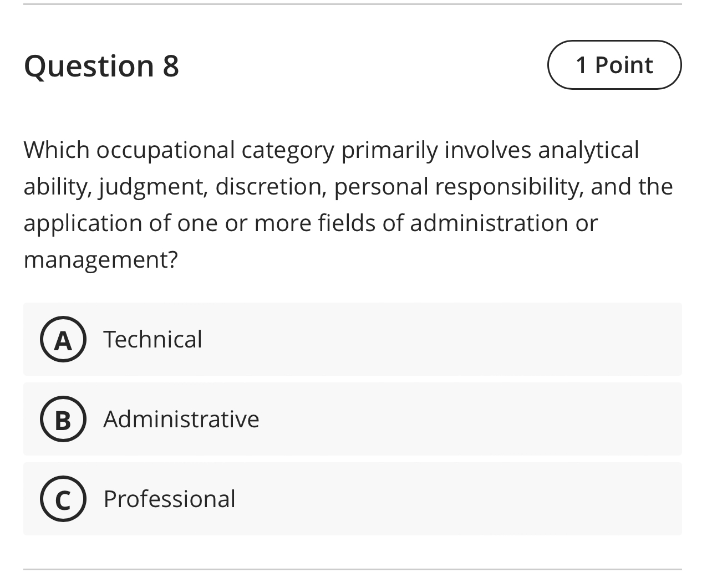Click the Administrative answer label

point(181,420)
